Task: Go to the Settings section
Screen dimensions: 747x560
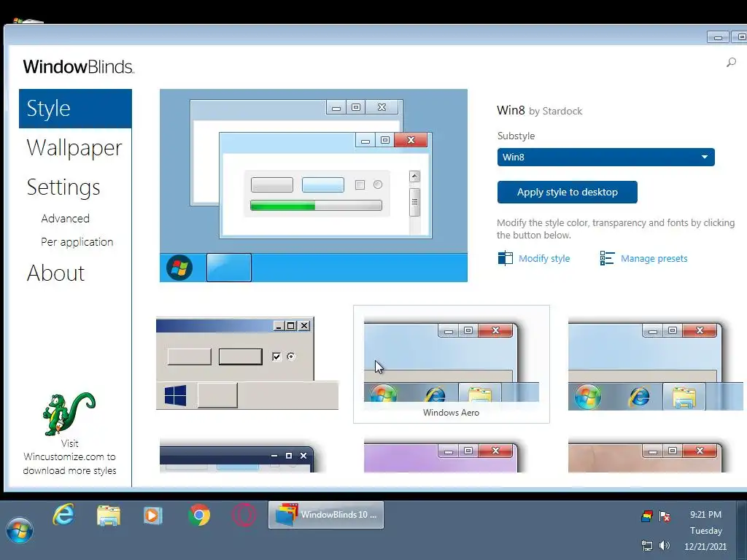Action: tap(63, 187)
